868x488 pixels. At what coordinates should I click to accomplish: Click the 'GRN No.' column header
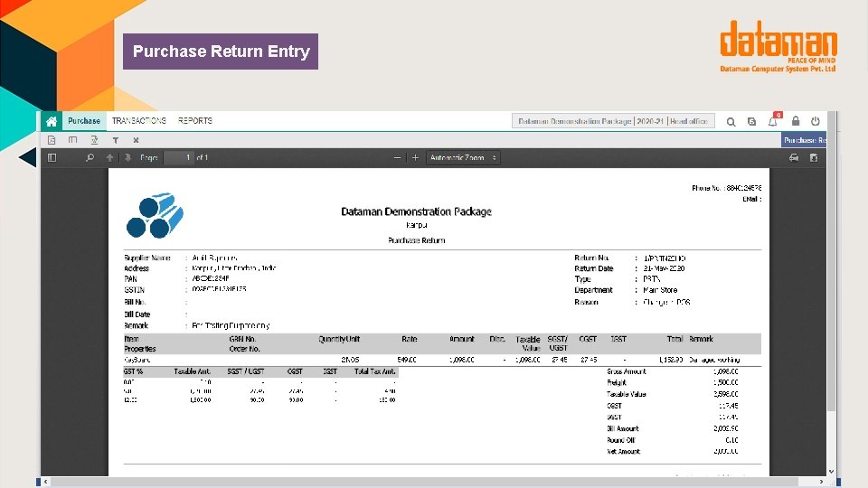(x=242, y=339)
